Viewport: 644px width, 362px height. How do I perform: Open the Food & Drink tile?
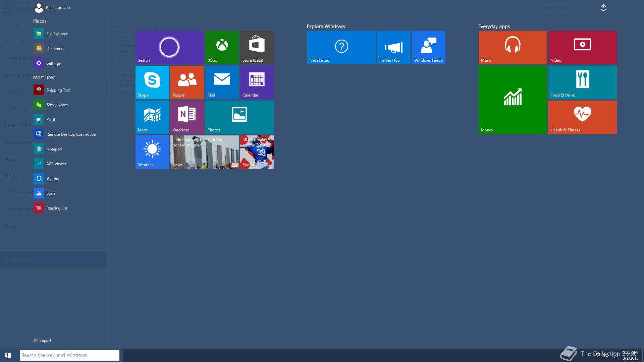[x=583, y=82]
